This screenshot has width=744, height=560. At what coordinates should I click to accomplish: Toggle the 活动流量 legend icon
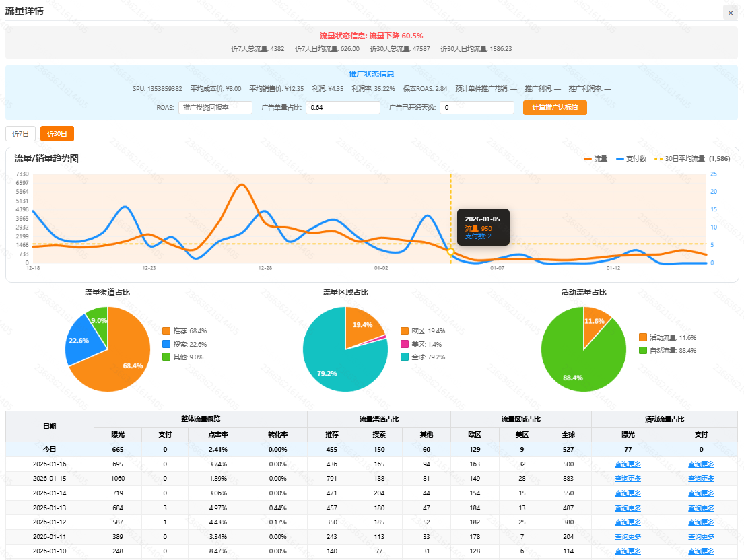pyautogui.click(x=643, y=337)
